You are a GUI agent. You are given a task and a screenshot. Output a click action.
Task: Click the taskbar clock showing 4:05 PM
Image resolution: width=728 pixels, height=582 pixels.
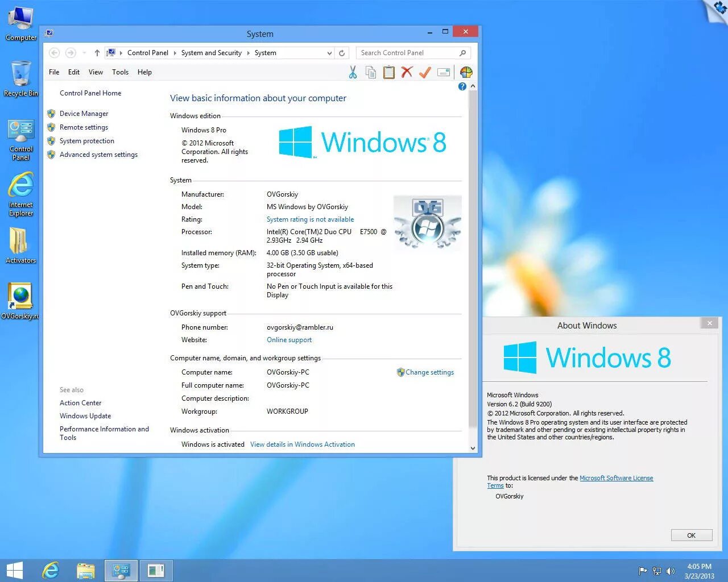click(x=699, y=571)
